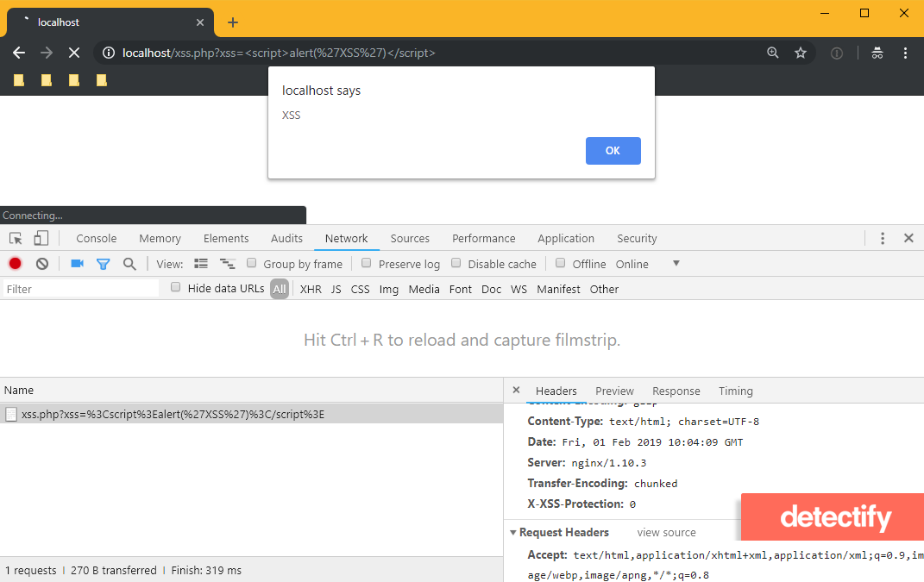Enable the Preserve log checkbox
Viewport: 924px width, 582px height.
click(x=366, y=263)
